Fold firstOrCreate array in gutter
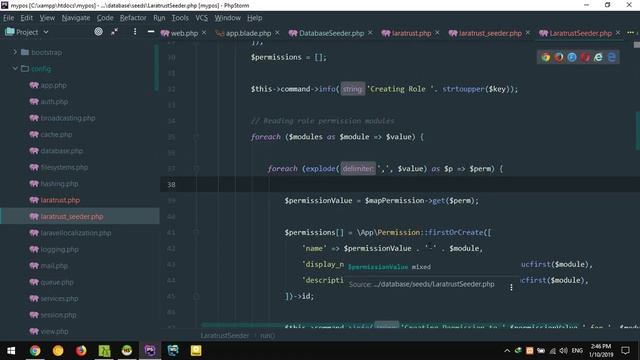 196,233
